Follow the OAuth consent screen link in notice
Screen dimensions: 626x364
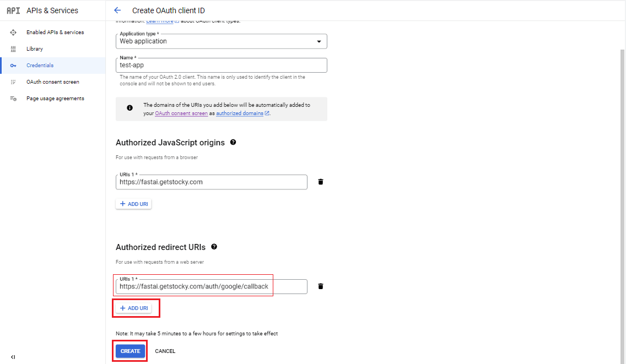point(181,113)
